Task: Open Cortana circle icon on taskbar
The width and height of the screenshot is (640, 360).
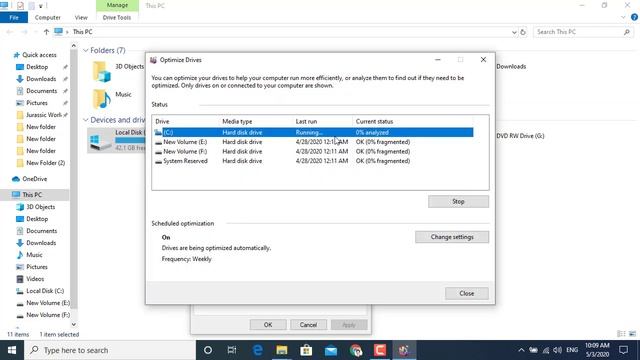Action: pyautogui.click(x=208, y=350)
